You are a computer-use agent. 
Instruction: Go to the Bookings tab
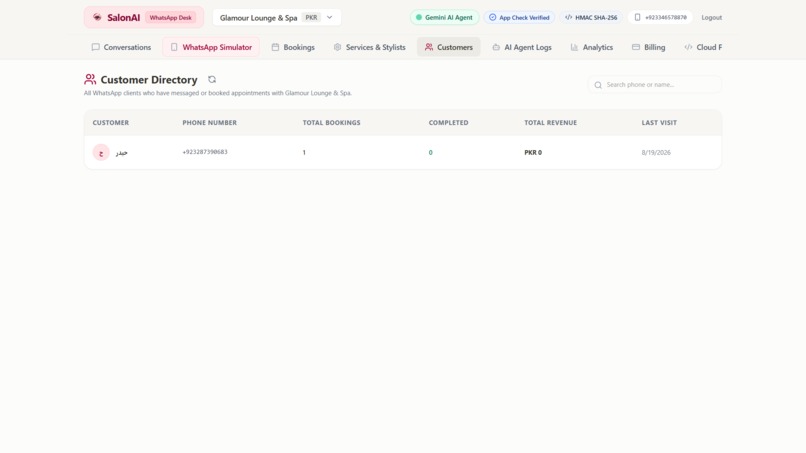point(293,47)
